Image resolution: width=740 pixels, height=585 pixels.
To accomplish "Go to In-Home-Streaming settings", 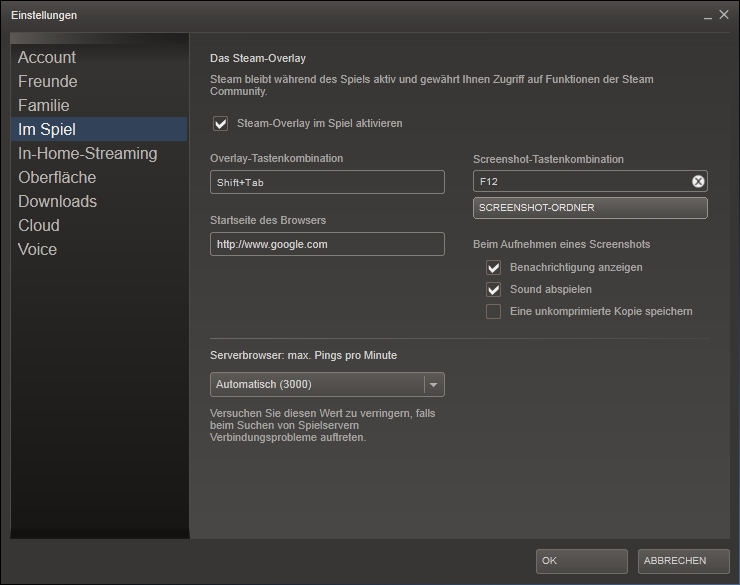I will pyautogui.click(x=88, y=153).
